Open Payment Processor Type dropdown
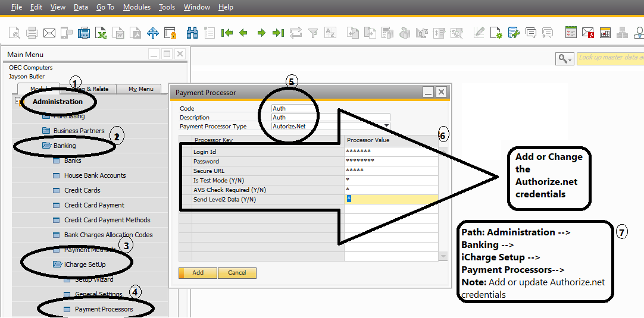 coord(386,127)
